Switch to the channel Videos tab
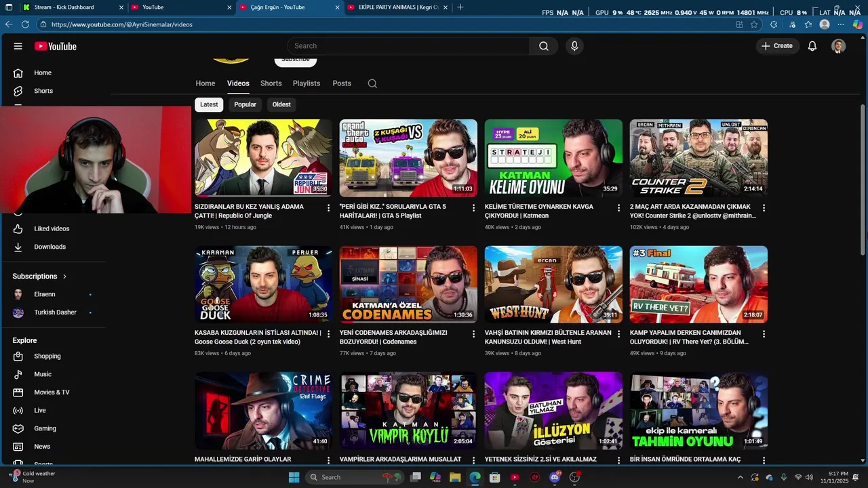The width and height of the screenshot is (868, 488). (x=238, y=83)
